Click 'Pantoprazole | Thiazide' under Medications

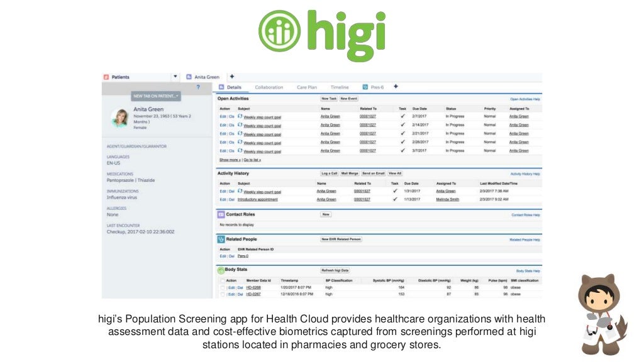point(131,180)
